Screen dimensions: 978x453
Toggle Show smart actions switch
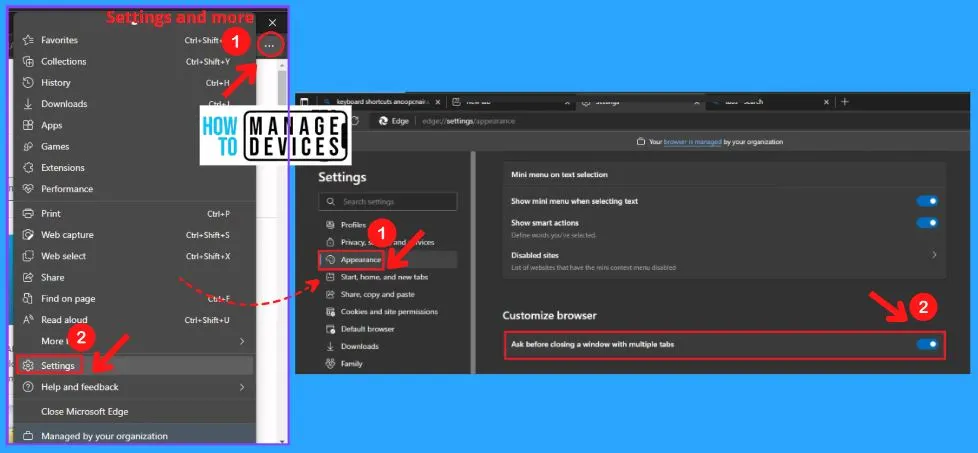[x=927, y=223]
